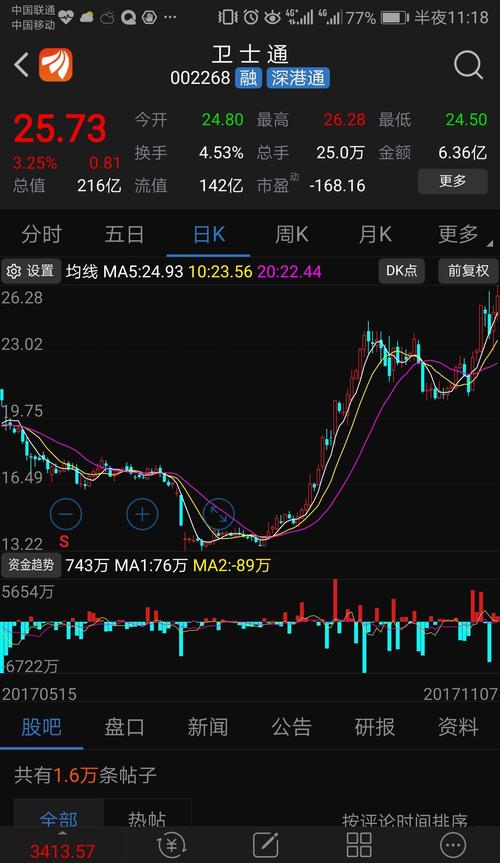Image resolution: width=500 pixels, height=863 pixels.
Task: Expand more quote details via 更多 button
Action: pos(453,181)
